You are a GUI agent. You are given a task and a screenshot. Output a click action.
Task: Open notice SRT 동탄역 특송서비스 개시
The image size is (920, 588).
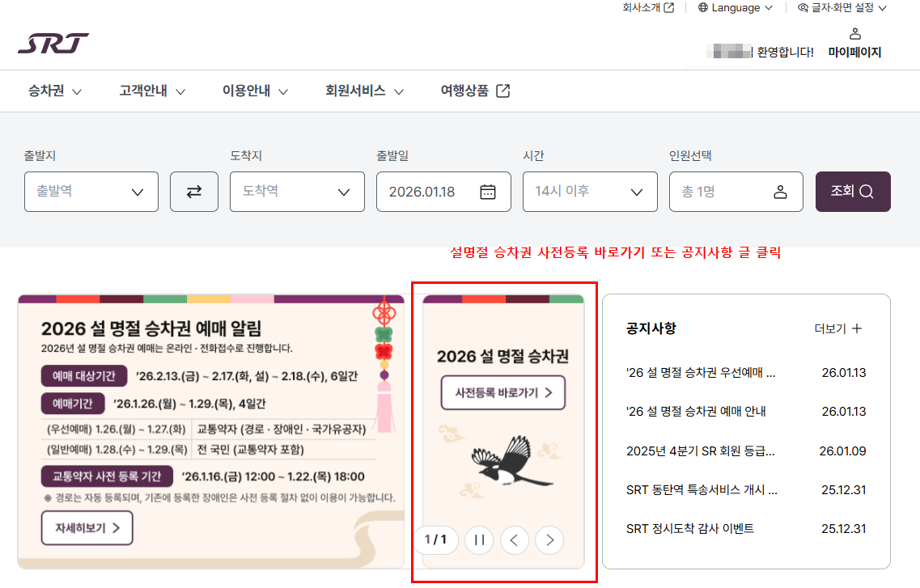(702, 490)
